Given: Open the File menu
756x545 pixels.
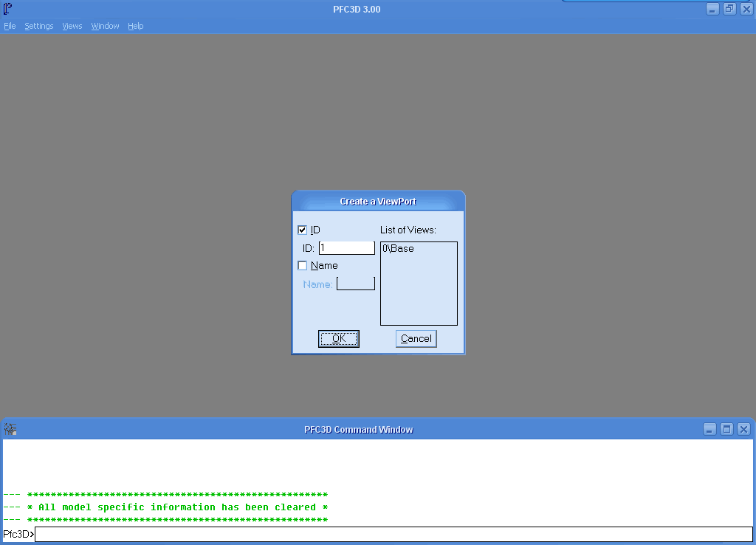Looking at the screenshot, I should (10, 26).
